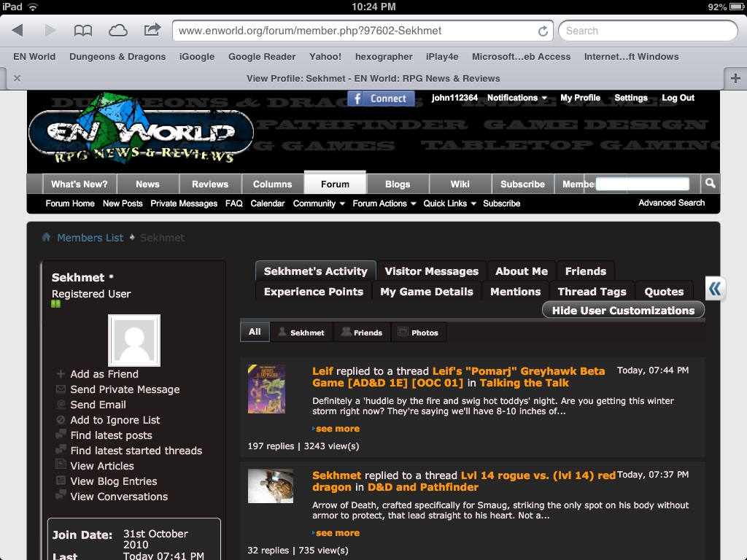This screenshot has width=747, height=560.
Task: Click the Facebook Connect button
Action: 381,98
